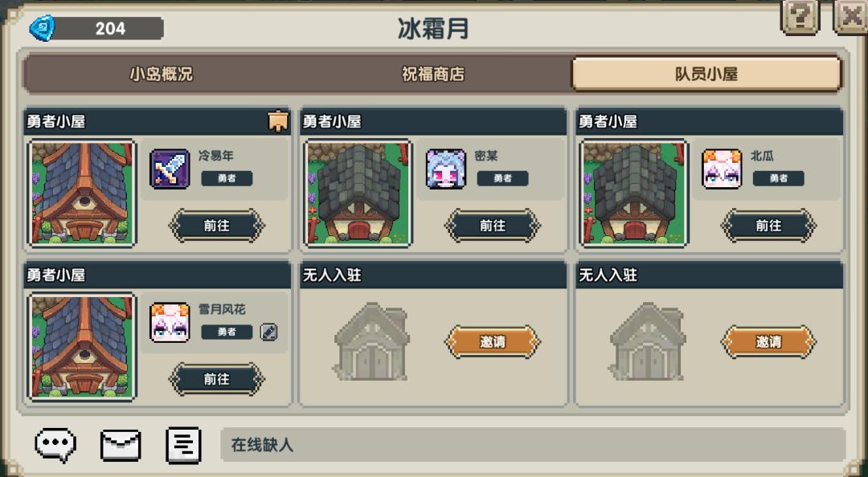The image size is (868, 477).
Task: Click 密某's blue-haired avatar
Action: [x=446, y=169]
